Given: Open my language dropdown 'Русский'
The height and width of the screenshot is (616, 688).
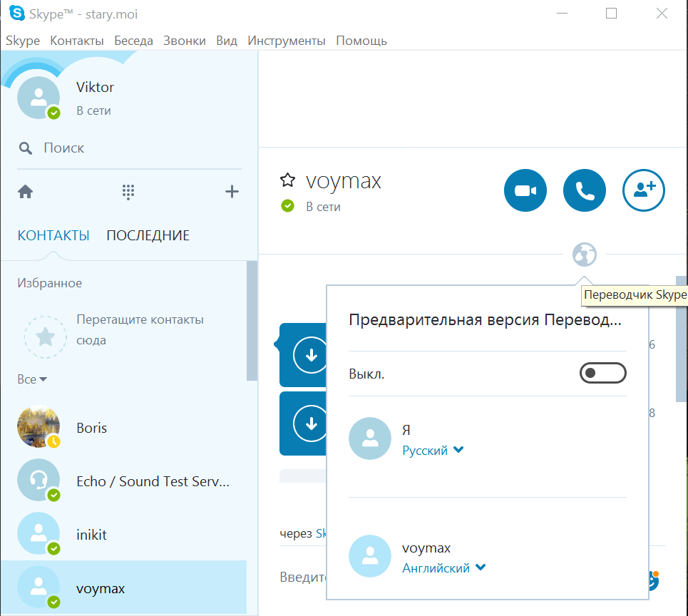Looking at the screenshot, I should point(433,450).
